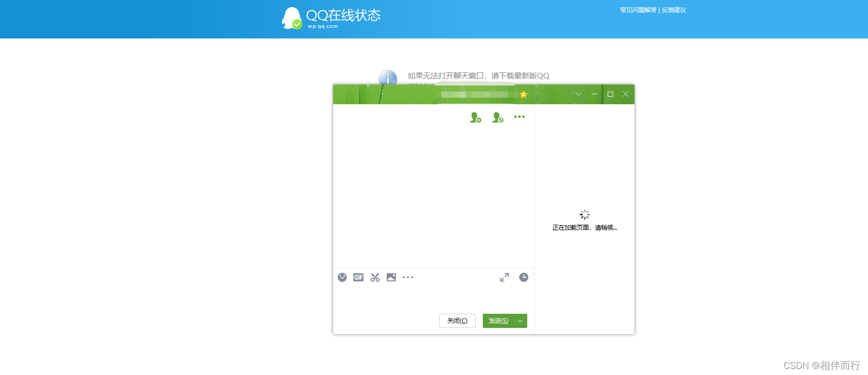Screen dimensions: 868x375
Task: Expand the chat window title bar dropdown arrow
Action: coord(578,94)
